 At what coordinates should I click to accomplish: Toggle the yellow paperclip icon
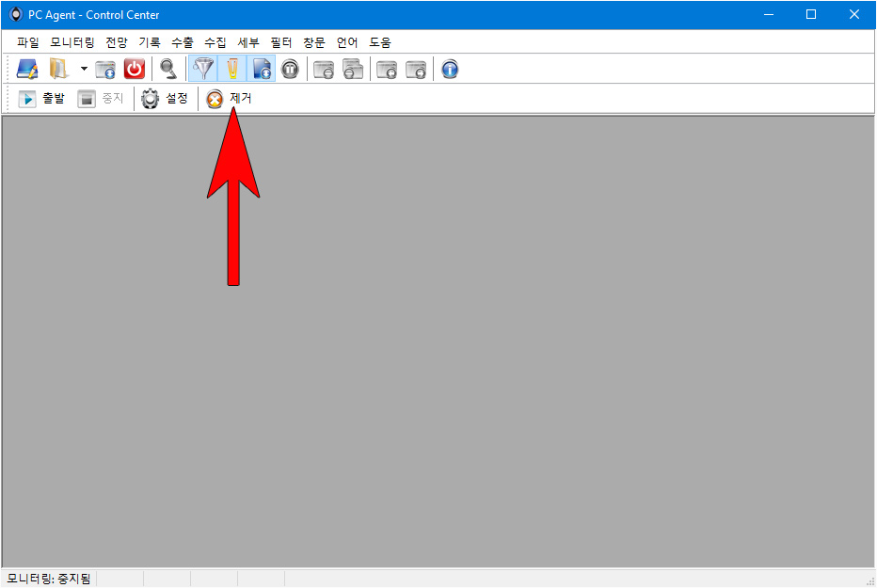(232, 70)
